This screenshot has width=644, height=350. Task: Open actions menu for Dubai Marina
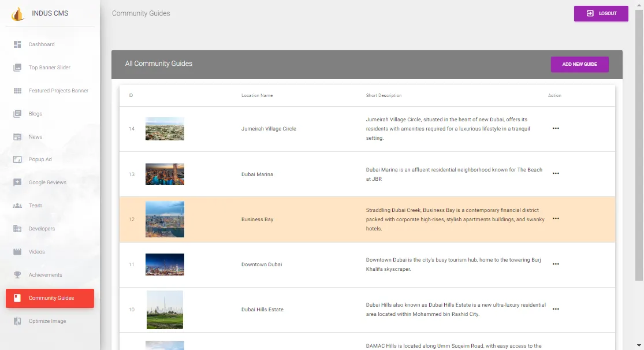(556, 173)
